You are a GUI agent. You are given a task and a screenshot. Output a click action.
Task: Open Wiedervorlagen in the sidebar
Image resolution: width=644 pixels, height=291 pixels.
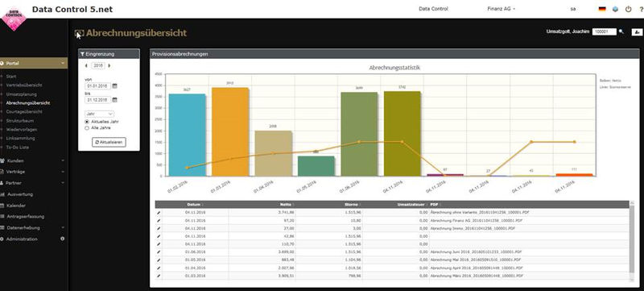tap(22, 130)
